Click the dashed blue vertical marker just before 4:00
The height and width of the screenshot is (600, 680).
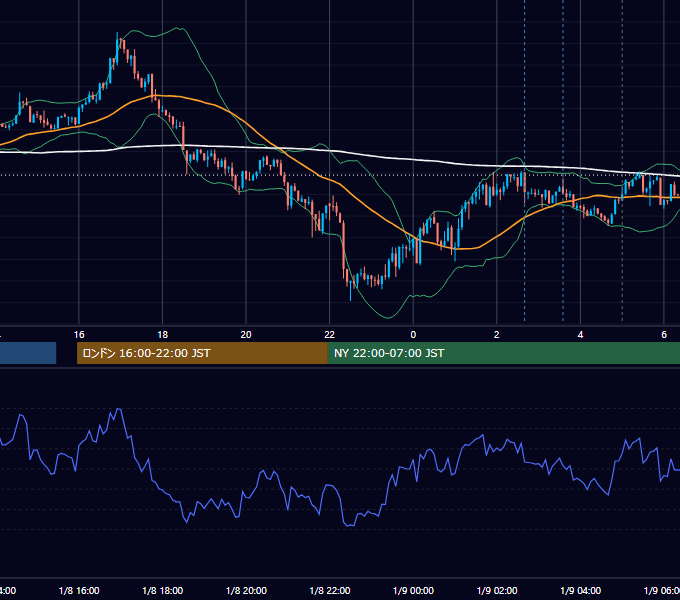[563, 160]
